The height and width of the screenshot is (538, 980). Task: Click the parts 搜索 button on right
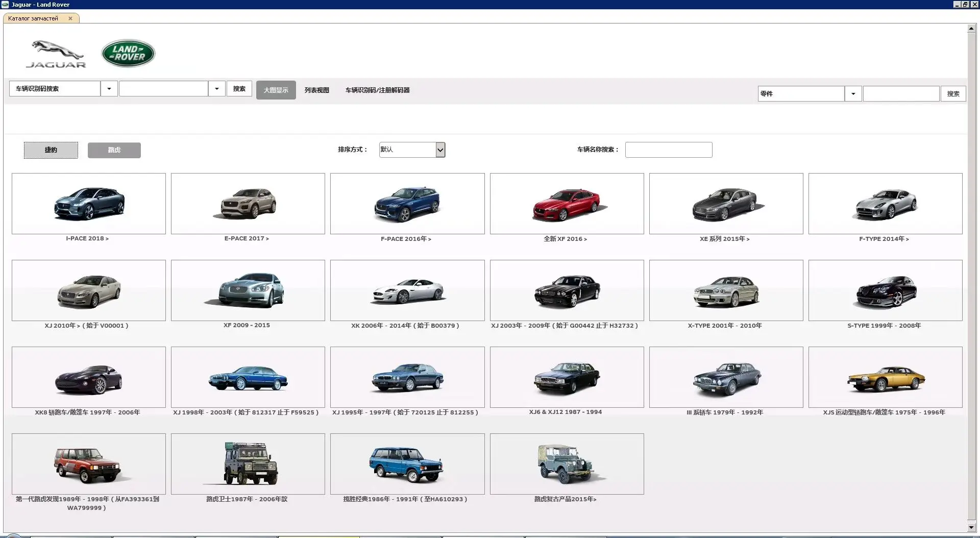coord(953,94)
